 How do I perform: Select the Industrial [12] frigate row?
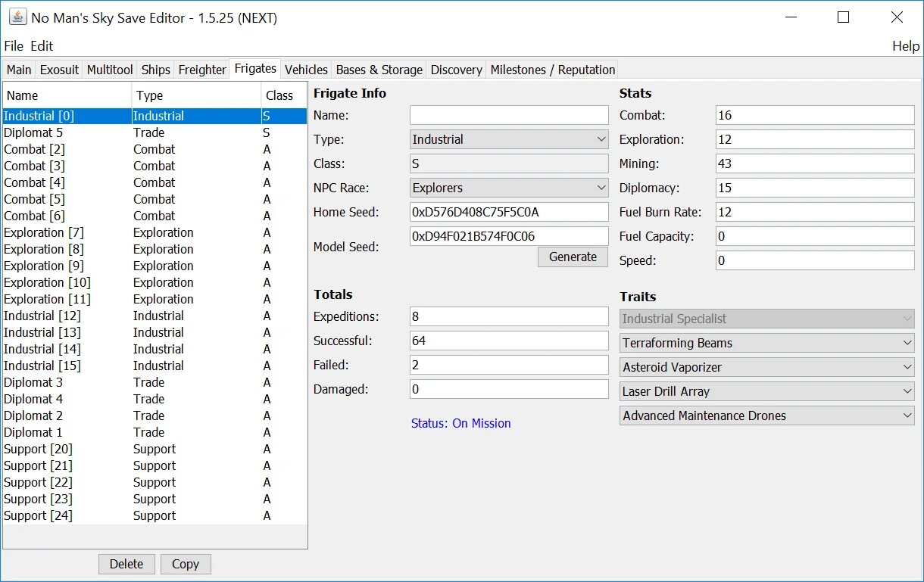[155, 316]
